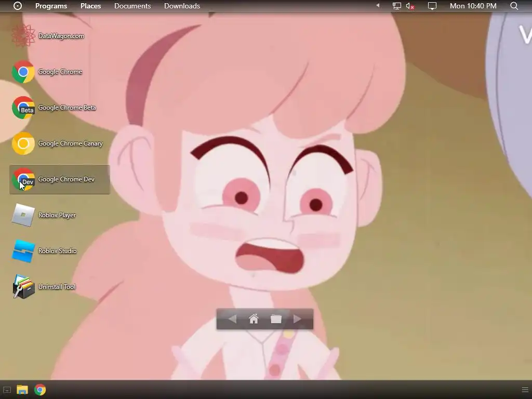
Task: Click the show desktop icon in bottom taskbar
Action: [7, 390]
